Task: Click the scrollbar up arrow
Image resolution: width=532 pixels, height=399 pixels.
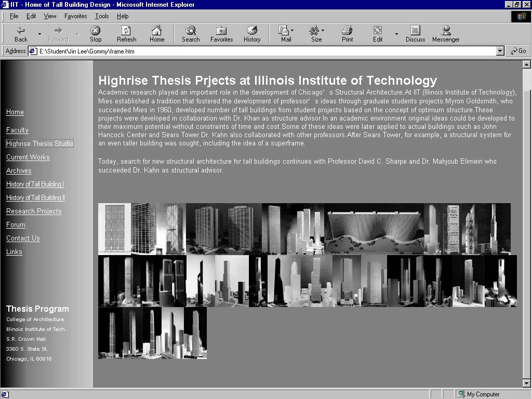Action: (527, 64)
